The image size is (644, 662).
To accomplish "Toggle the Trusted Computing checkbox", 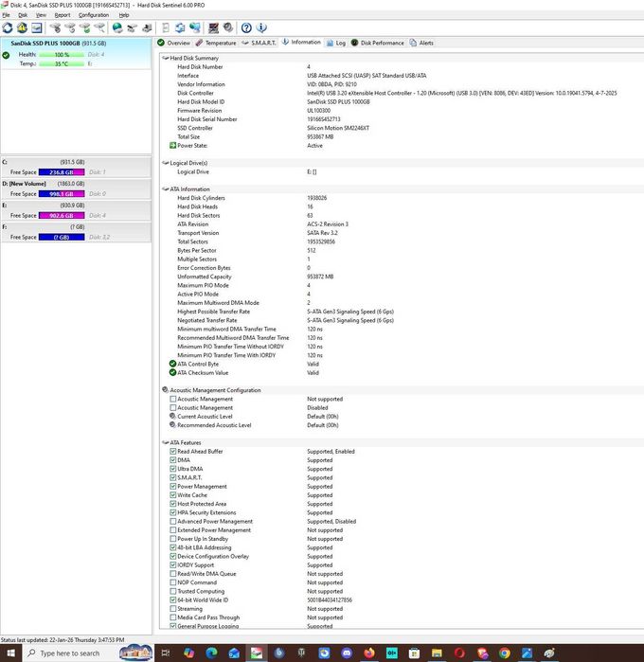I will coord(172,591).
